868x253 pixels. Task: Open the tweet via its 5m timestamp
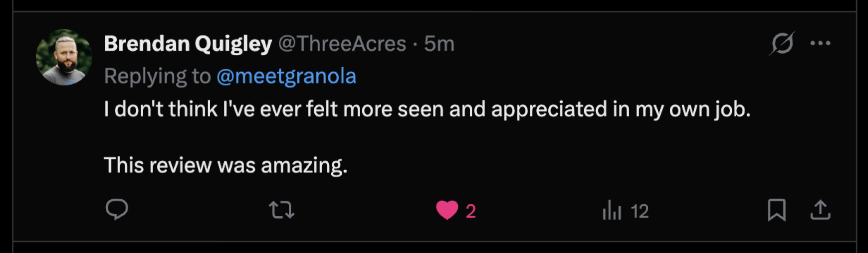coord(439,44)
